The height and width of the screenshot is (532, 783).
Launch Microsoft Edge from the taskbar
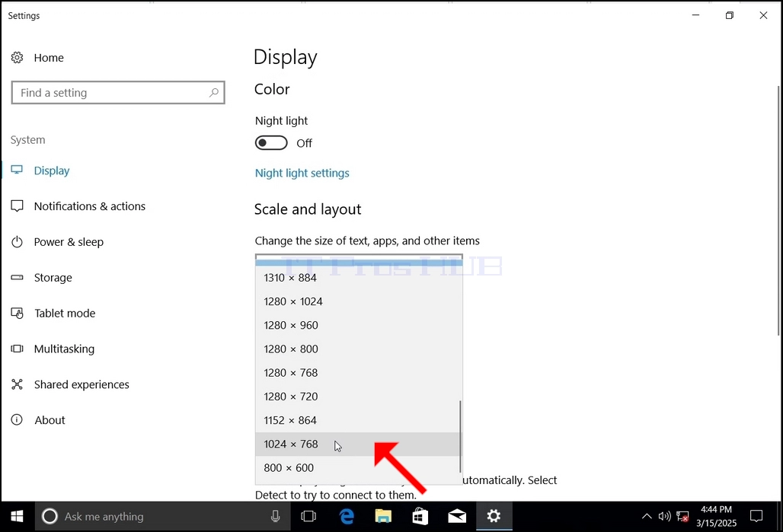[347, 517]
